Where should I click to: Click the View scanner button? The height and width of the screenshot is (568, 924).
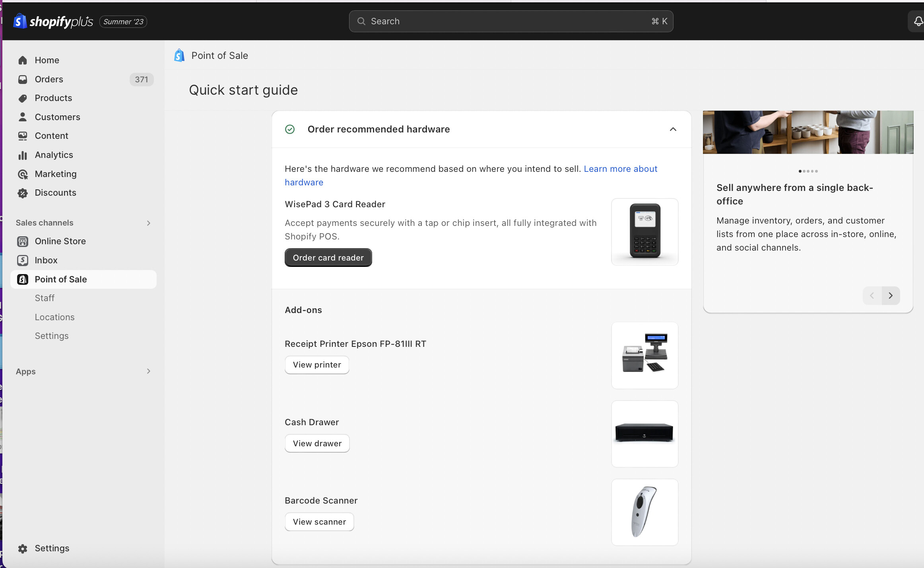click(x=319, y=522)
